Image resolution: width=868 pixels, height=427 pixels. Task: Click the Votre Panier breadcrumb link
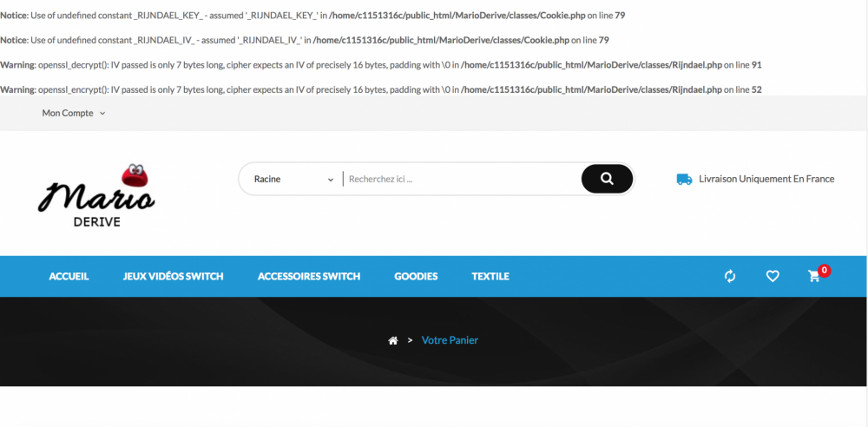coord(450,340)
